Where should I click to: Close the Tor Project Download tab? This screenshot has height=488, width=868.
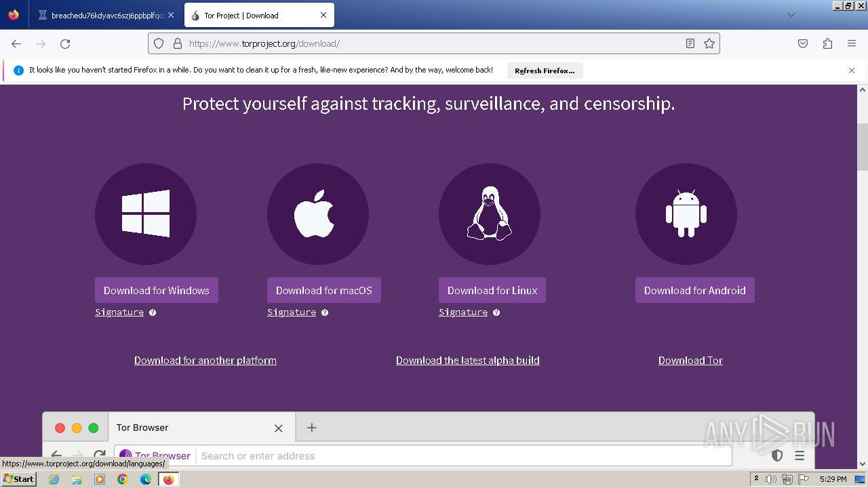coord(323,15)
